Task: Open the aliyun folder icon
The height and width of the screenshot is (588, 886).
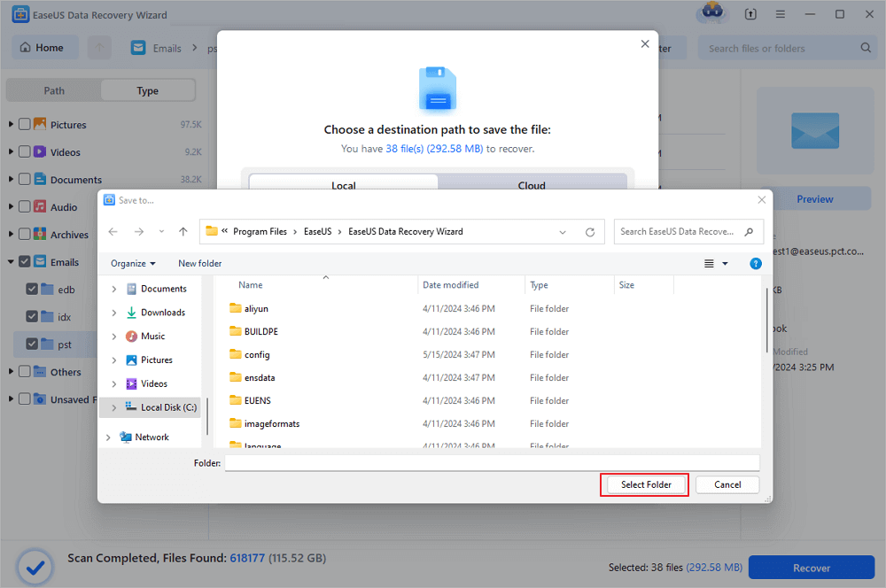Action: point(235,308)
